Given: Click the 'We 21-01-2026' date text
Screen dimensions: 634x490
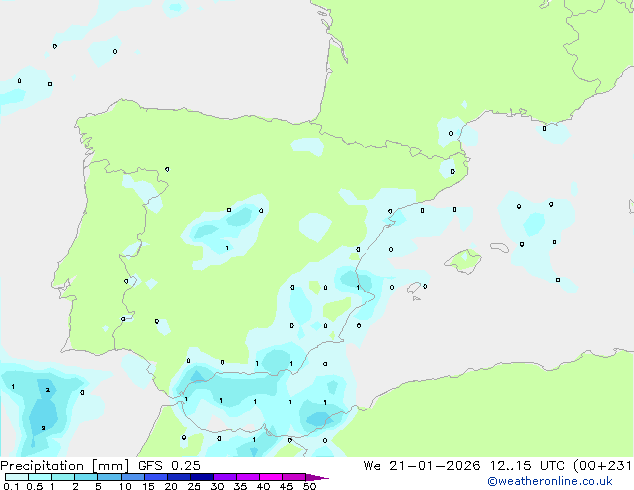Looking at the screenshot, I should pos(422,466).
